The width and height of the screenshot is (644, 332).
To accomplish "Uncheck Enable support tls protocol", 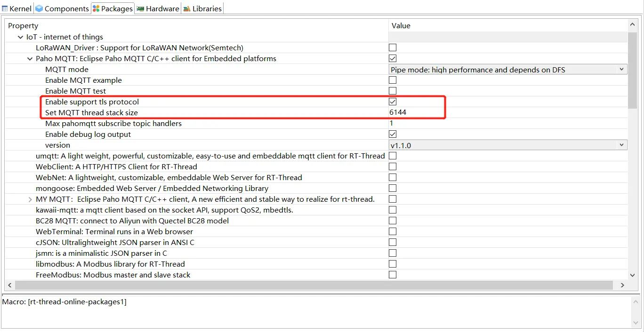I will click(393, 102).
